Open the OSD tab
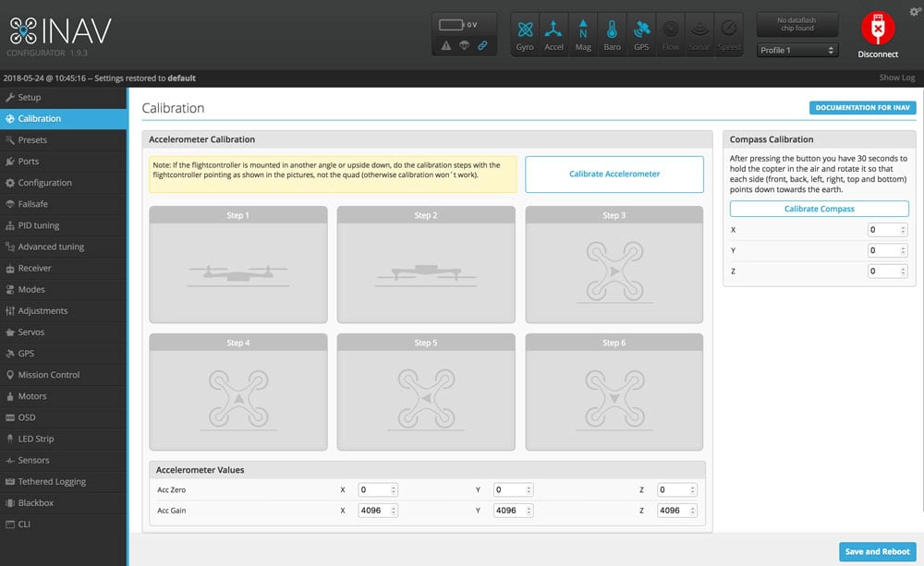924x566 pixels. coord(63,417)
